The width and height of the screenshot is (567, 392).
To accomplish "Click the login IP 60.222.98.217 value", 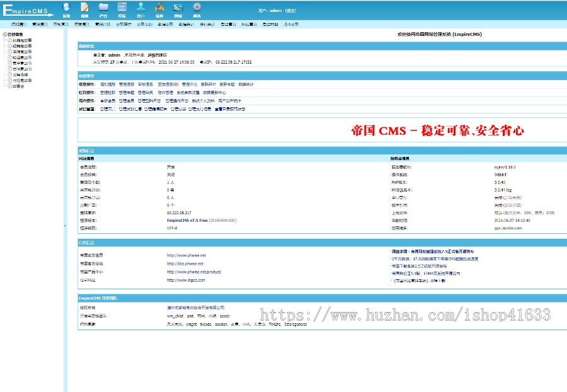I will (179, 212).
